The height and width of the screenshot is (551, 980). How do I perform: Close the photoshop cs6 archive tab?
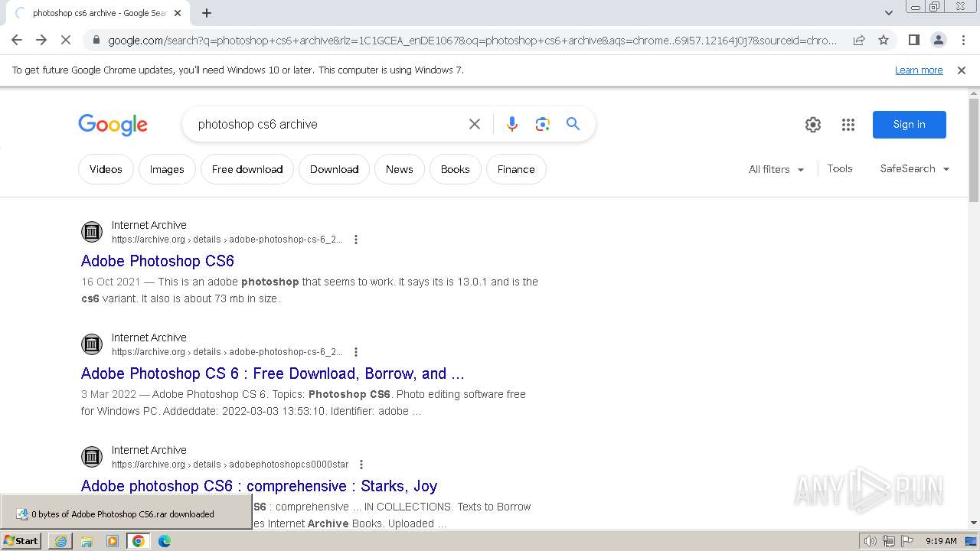click(178, 13)
